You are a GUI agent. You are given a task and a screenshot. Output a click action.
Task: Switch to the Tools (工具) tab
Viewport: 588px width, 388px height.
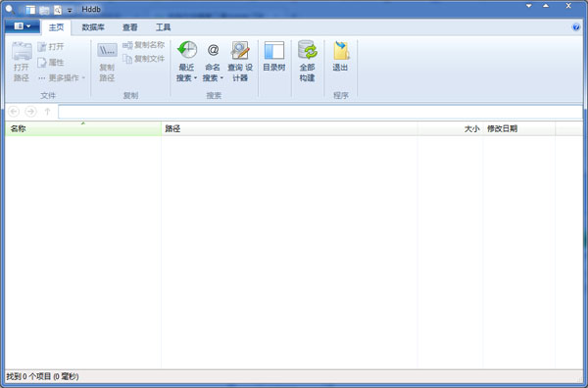(163, 27)
